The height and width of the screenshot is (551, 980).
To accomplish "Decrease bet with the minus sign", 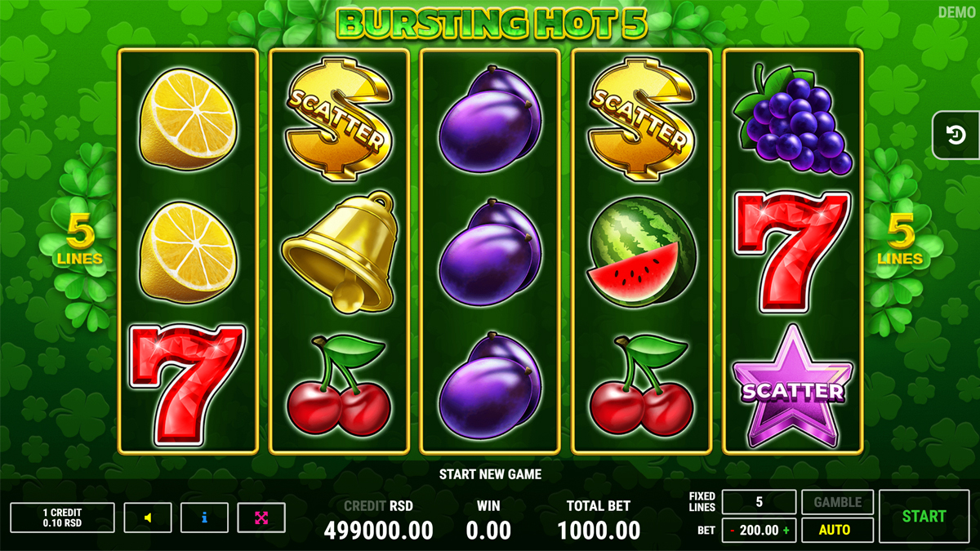I will (x=733, y=530).
